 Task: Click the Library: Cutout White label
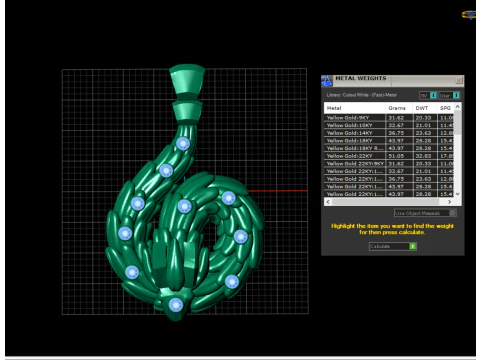tap(362, 95)
